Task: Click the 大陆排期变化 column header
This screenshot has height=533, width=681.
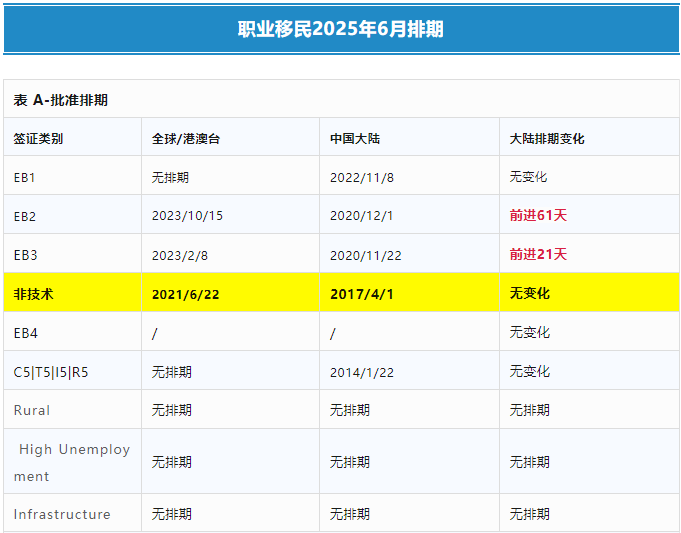Action: tap(547, 139)
